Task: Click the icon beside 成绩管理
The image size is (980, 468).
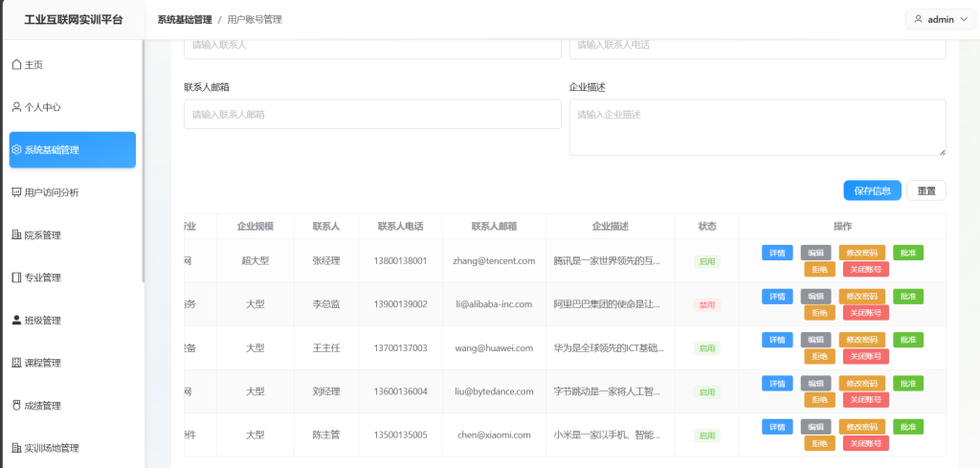Action: point(16,406)
